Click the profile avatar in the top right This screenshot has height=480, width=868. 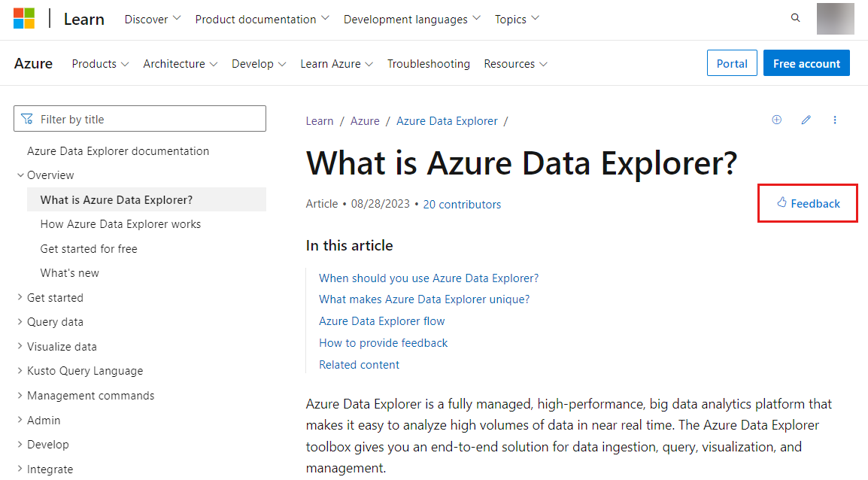[835, 19]
